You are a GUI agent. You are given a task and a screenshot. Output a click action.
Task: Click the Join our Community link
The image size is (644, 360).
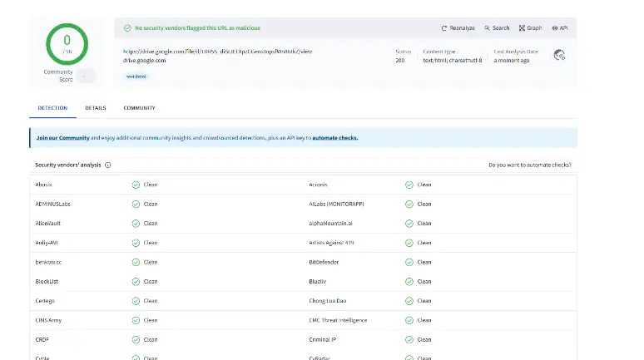(62, 138)
